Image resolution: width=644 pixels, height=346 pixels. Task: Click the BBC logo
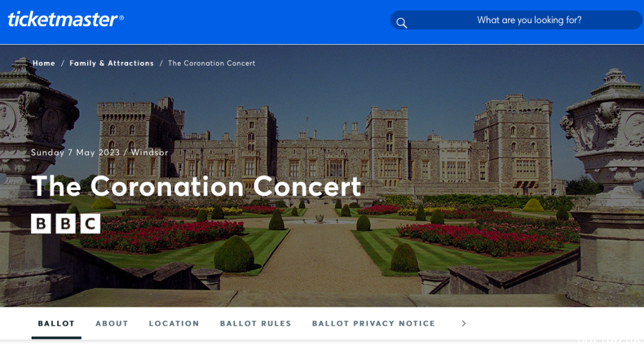(x=66, y=223)
